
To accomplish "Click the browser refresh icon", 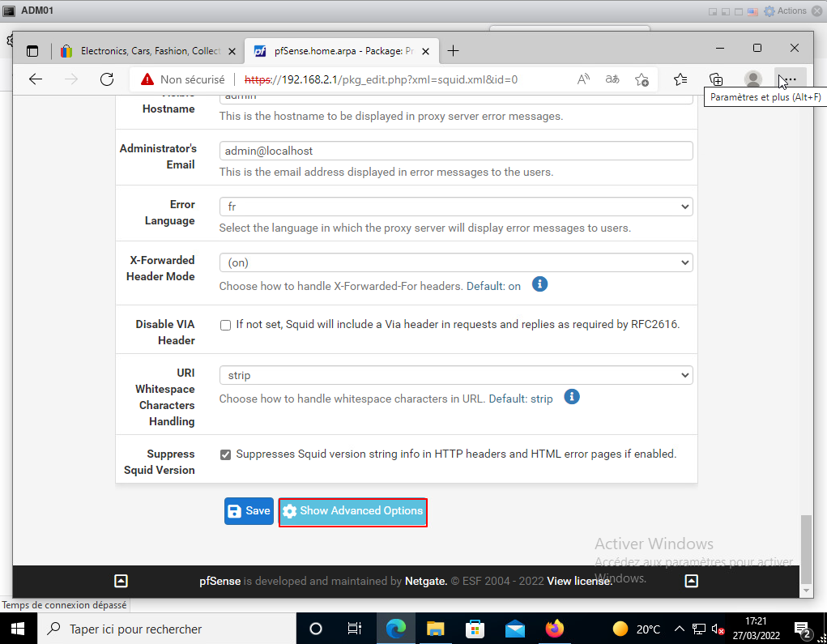I will tap(107, 79).
